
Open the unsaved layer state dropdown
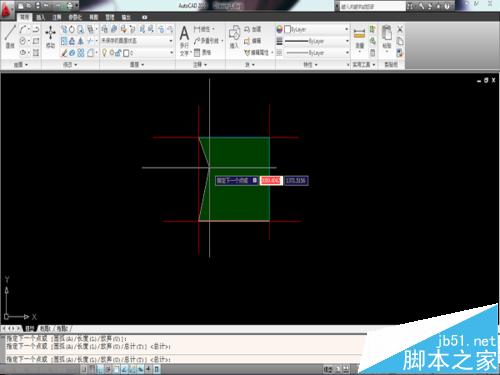[137, 41]
